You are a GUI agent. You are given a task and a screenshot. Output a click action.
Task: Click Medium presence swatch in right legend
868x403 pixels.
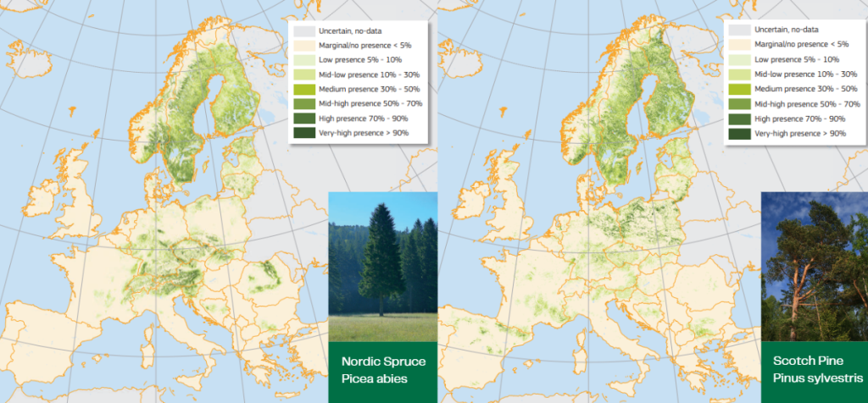click(739, 89)
